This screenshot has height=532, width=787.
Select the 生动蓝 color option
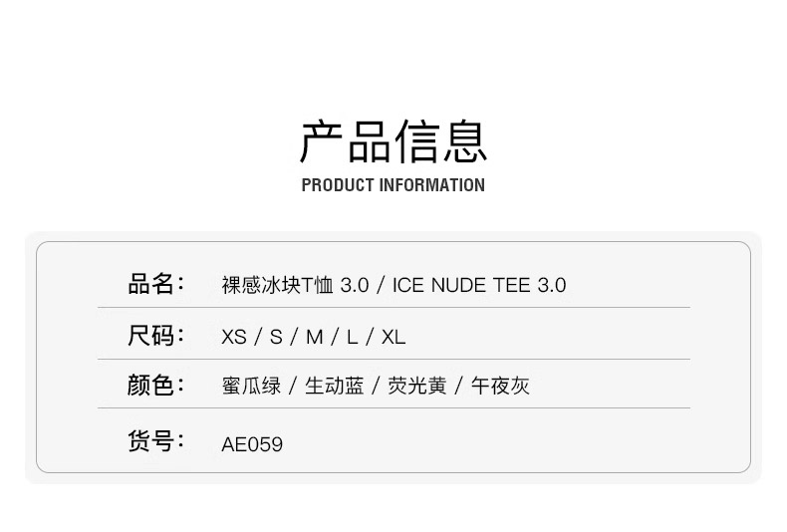(334, 387)
